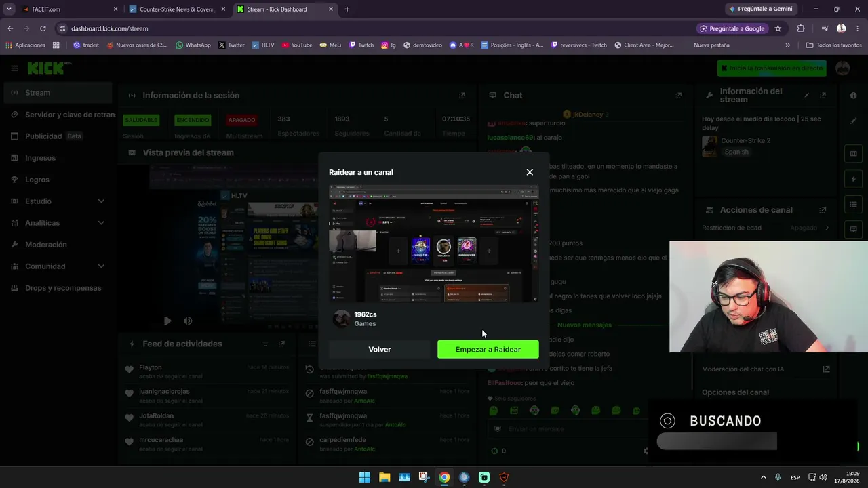Pop out the Acciones de canal panel

pos(823,210)
